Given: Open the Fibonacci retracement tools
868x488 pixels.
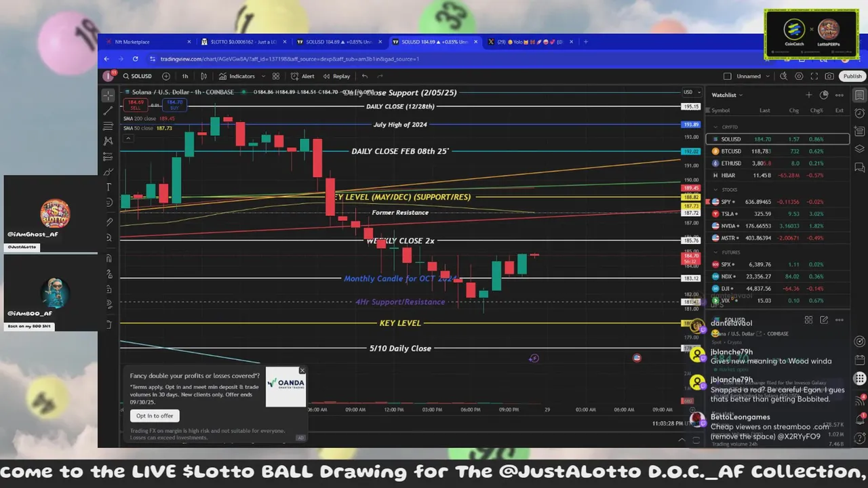Looking at the screenshot, I should coord(108,126).
